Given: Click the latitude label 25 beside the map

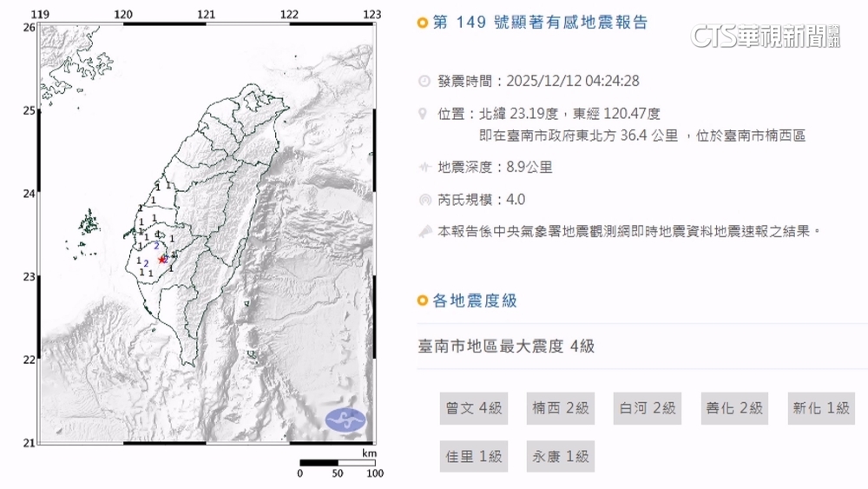Looking at the screenshot, I should pyautogui.click(x=29, y=111).
